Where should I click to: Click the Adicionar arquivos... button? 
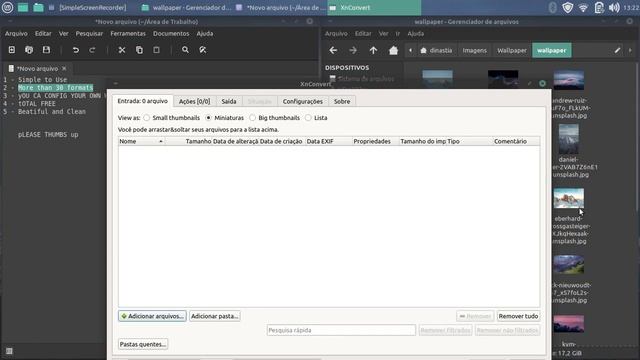pyautogui.click(x=152, y=316)
